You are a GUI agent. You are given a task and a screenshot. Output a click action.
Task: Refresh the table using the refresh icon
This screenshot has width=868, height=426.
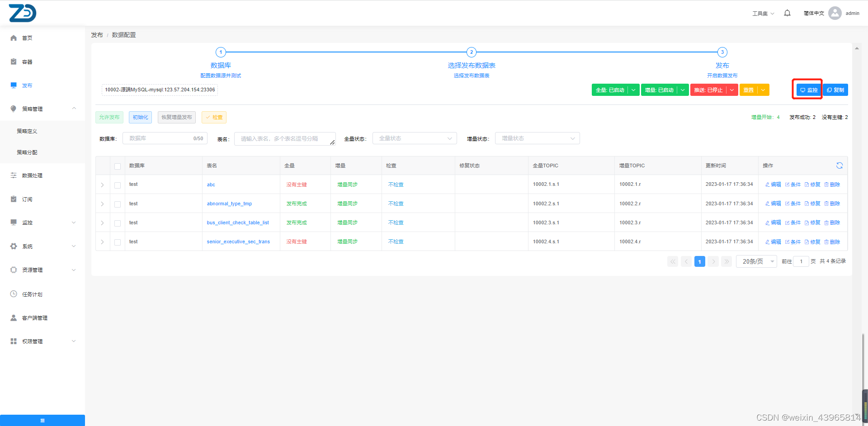pyautogui.click(x=840, y=166)
